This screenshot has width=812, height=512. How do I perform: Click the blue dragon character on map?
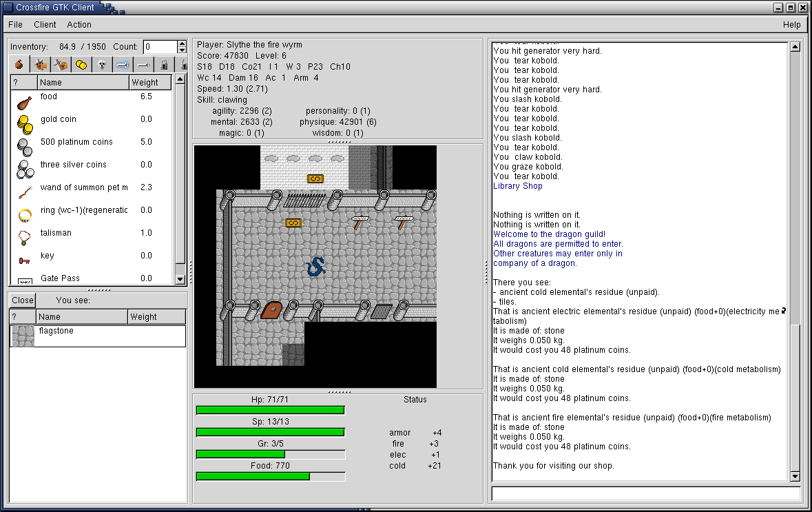coord(315,267)
